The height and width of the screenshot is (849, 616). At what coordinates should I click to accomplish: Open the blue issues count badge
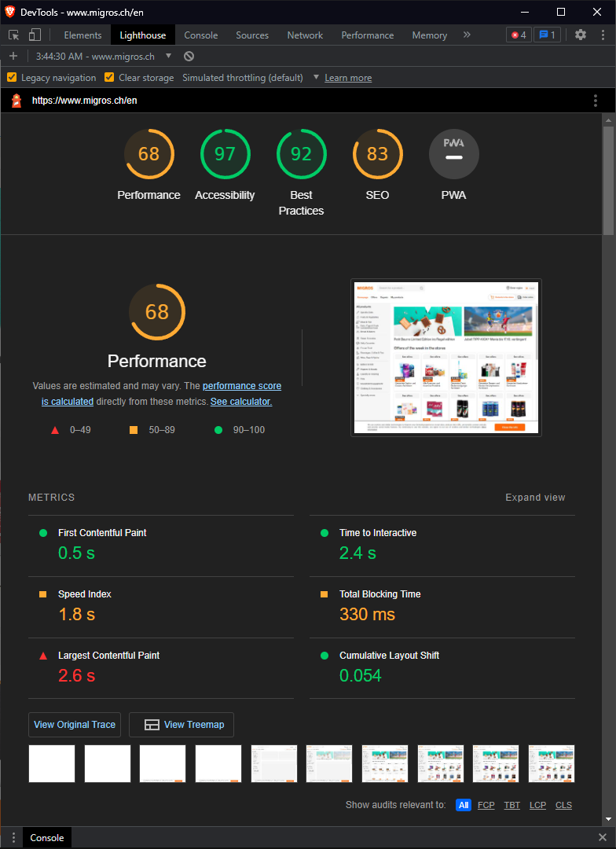pyautogui.click(x=548, y=35)
